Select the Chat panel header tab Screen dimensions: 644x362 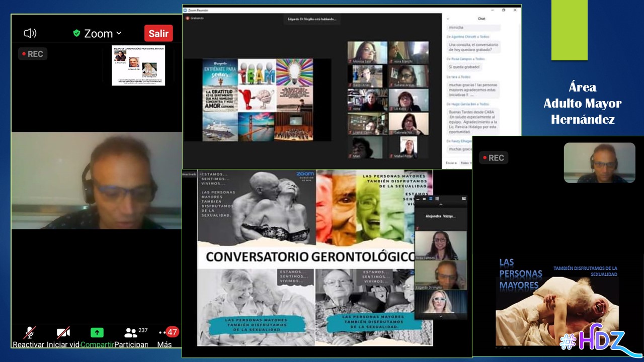[x=481, y=19]
